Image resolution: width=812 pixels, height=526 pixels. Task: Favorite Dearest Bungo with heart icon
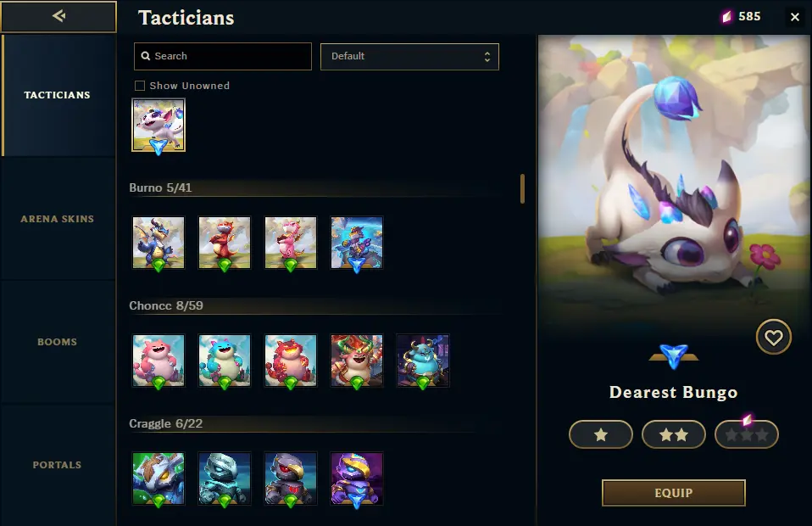(x=774, y=338)
